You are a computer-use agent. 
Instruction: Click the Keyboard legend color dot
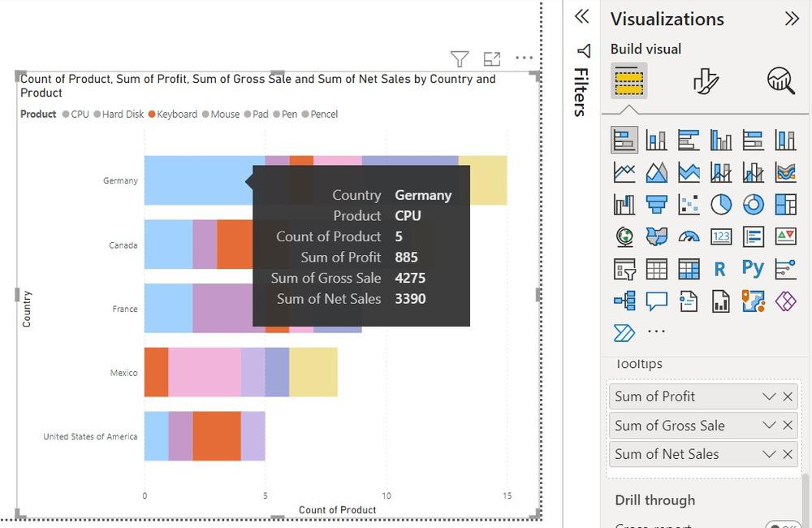click(x=152, y=115)
